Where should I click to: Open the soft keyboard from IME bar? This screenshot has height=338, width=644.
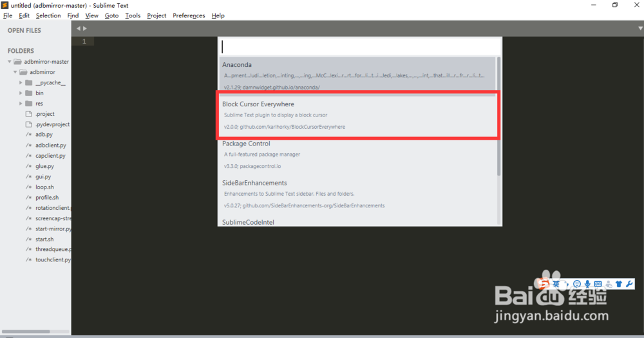tap(598, 284)
